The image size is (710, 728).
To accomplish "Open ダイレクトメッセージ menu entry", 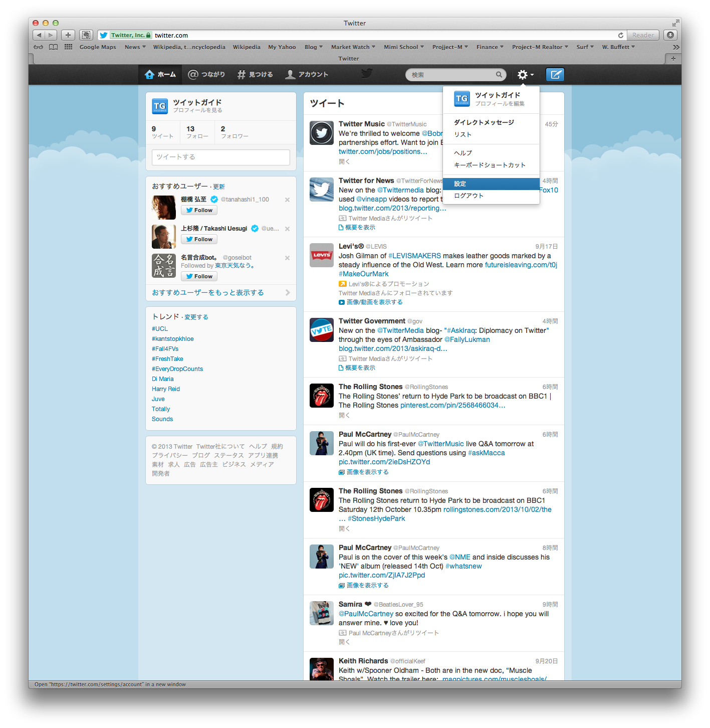I will click(491, 122).
